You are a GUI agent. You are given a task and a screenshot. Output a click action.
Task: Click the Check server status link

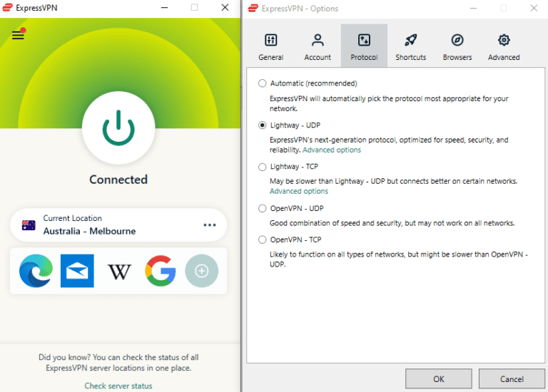point(118,386)
